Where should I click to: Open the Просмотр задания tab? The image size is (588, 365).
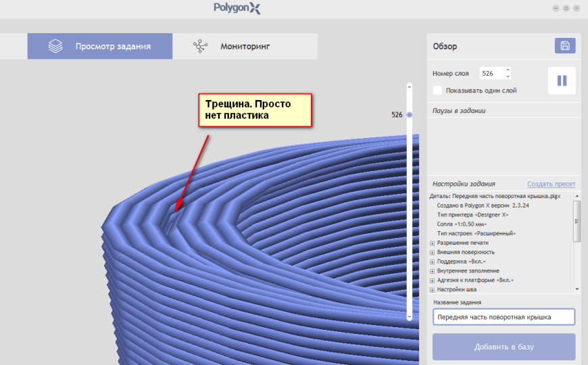coord(100,46)
